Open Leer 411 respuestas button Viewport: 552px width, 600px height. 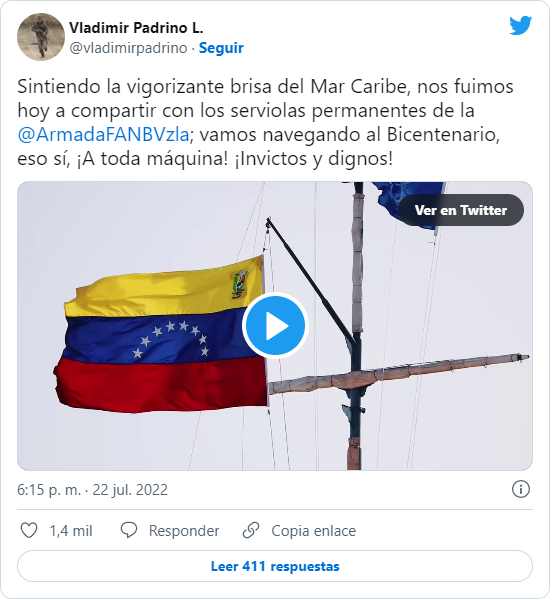[x=275, y=566]
